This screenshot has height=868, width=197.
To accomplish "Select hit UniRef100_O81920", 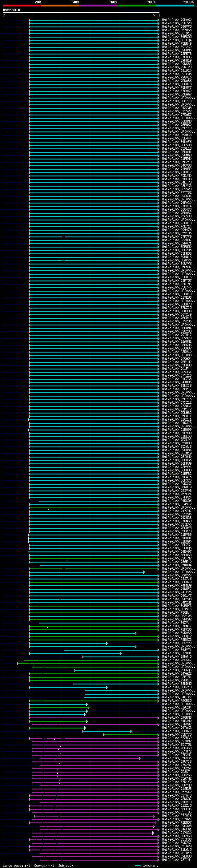I will tap(177, 71).
